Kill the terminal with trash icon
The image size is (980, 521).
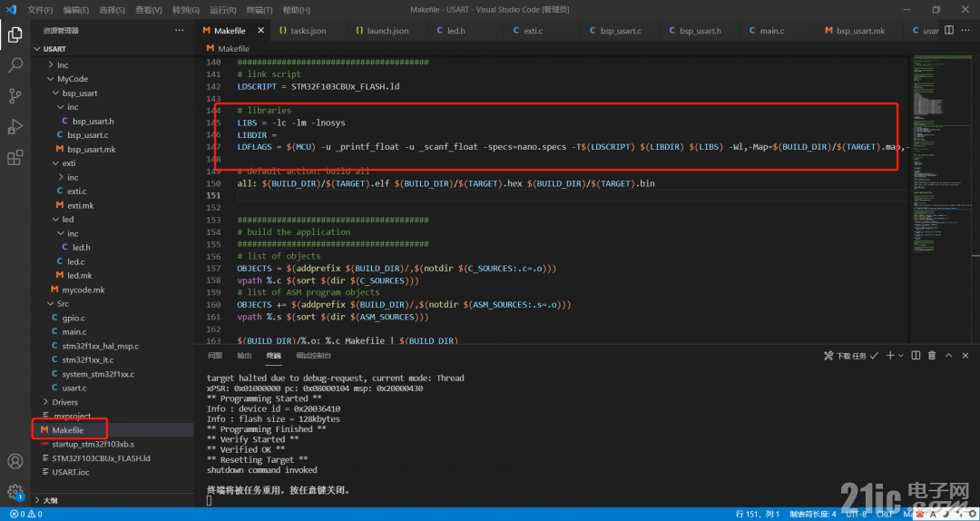pyautogui.click(x=932, y=355)
